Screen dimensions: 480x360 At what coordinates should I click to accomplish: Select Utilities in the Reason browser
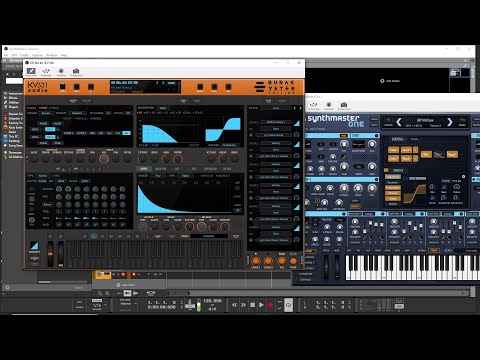click(12, 102)
